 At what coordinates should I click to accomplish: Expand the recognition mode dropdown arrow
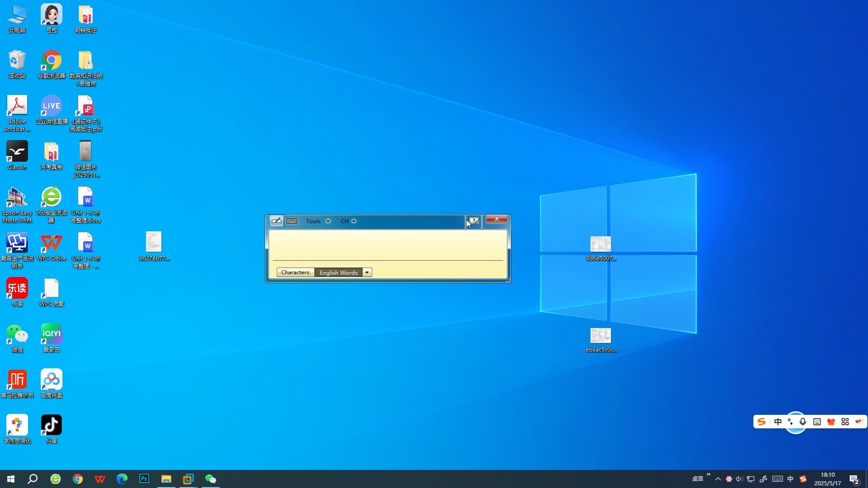[367, 272]
